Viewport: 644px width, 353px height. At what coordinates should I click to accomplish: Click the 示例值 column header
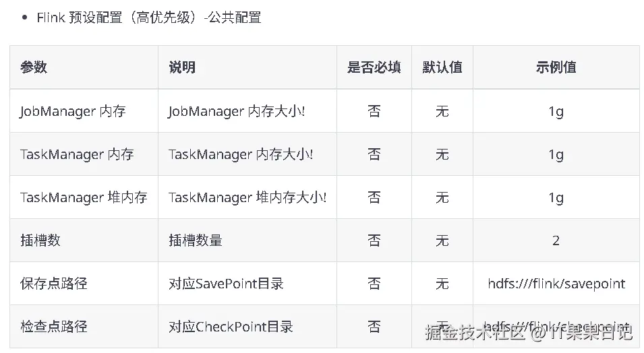point(556,67)
